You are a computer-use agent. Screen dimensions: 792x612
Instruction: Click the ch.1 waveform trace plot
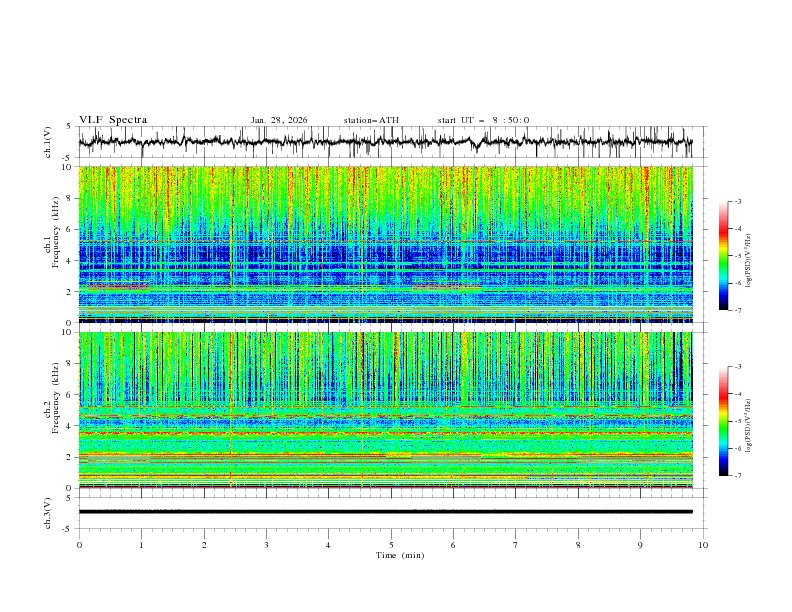(x=386, y=142)
